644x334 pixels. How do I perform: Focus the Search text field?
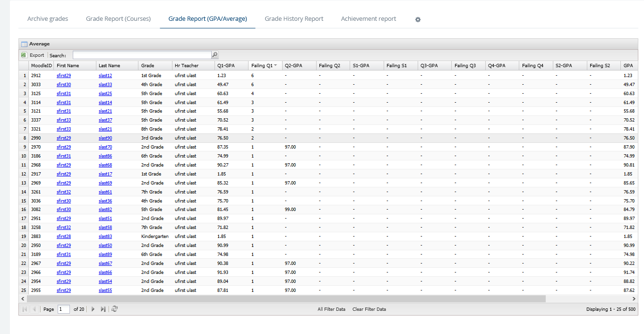(x=142, y=55)
